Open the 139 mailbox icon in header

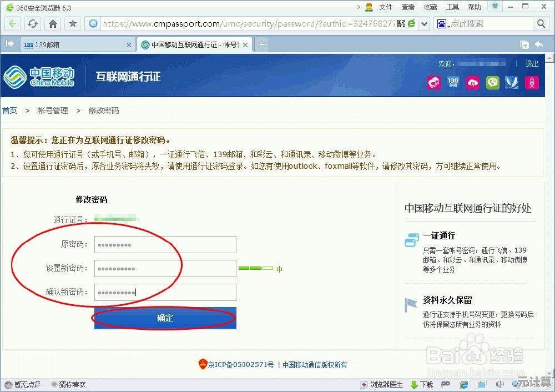click(x=453, y=83)
